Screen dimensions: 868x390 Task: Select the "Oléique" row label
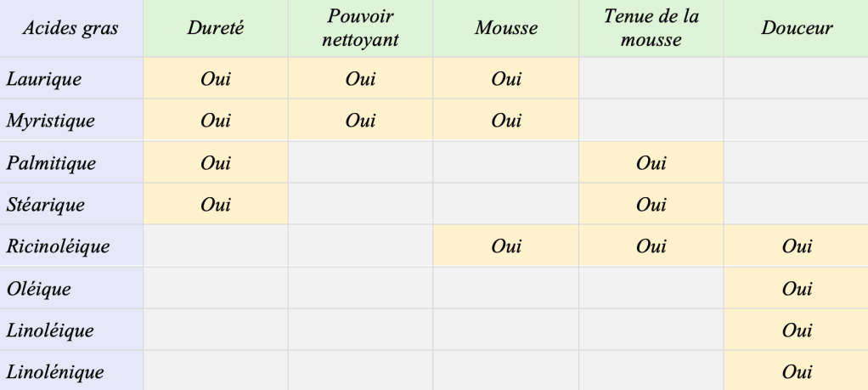(x=37, y=289)
